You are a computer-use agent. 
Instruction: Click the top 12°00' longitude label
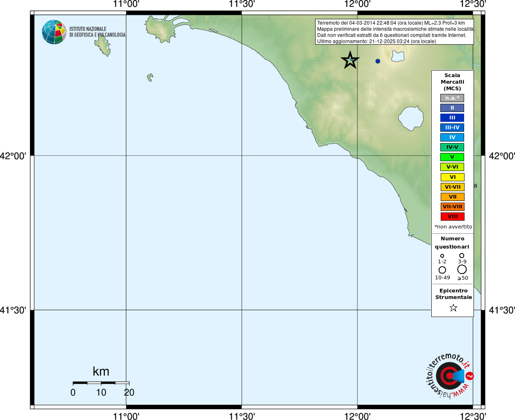pyautogui.click(x=357, y=4)
